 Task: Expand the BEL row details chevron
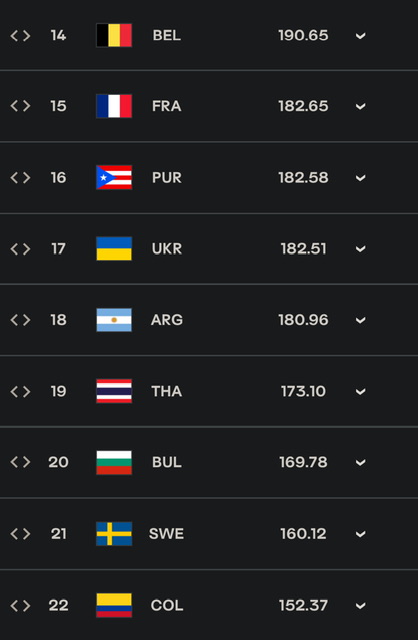click(360, 36)
